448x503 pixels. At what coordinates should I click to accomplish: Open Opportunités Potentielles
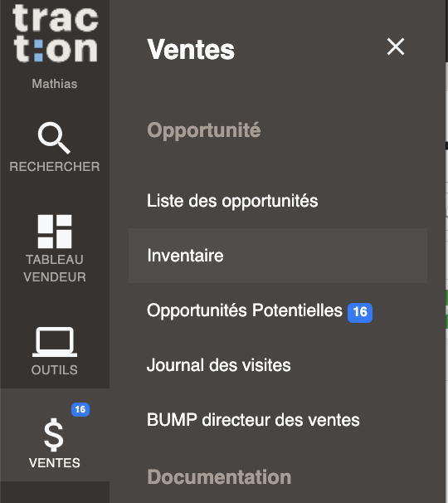[x=245, y=310]
